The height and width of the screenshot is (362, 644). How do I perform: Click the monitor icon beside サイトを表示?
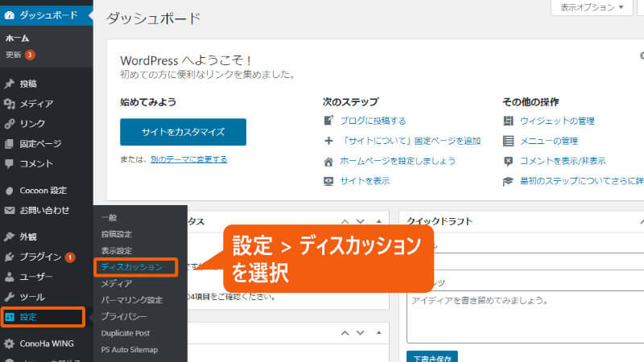pos(328,181)
